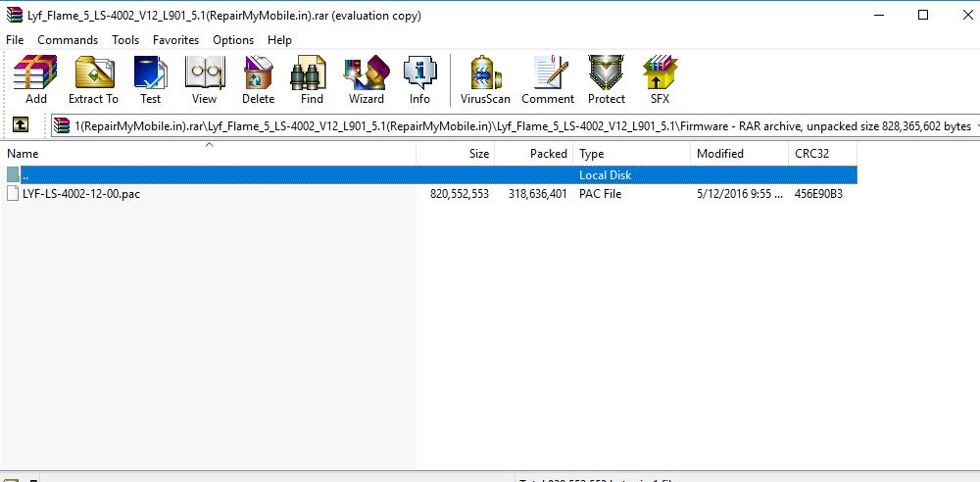The width and height of the screenshot is (980, 482).
Task: Sort list by Modified column
Action: [739, 153]
